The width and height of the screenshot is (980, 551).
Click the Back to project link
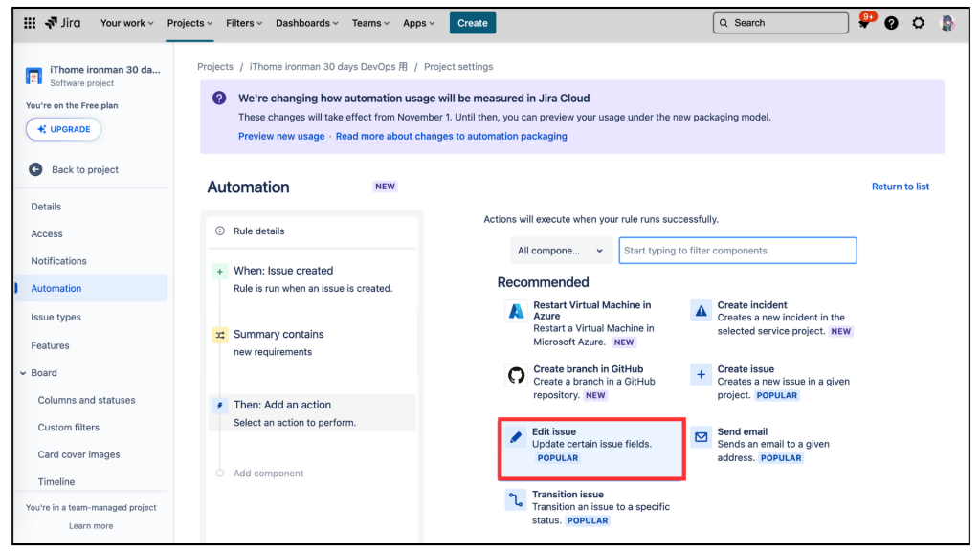85,170
